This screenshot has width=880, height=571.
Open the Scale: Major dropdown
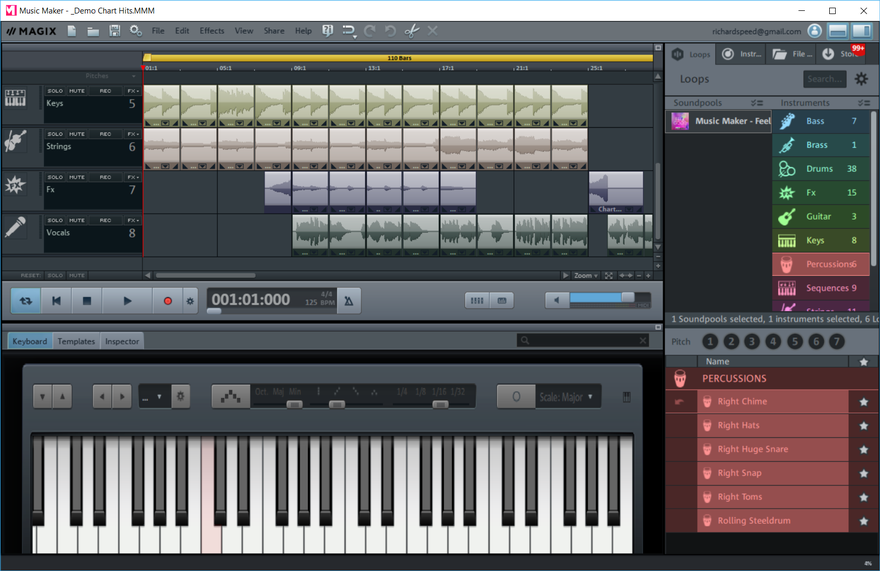pyautogui.click(x=567, y=397)
